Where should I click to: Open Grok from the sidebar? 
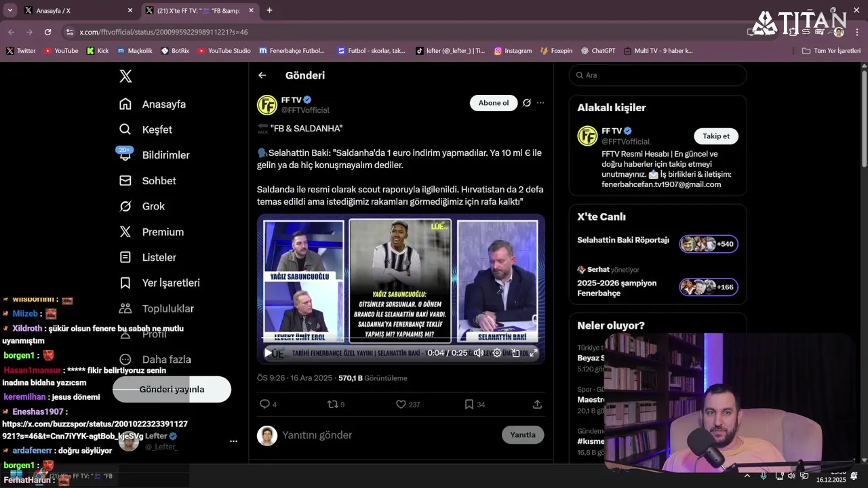click(142, 206)
